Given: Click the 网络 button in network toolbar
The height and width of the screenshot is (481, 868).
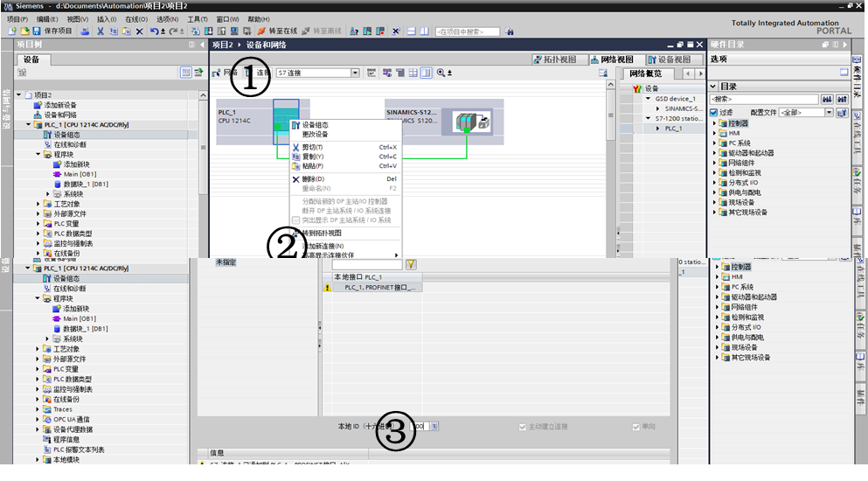Looking at the screenshot, I should (226, 73).
